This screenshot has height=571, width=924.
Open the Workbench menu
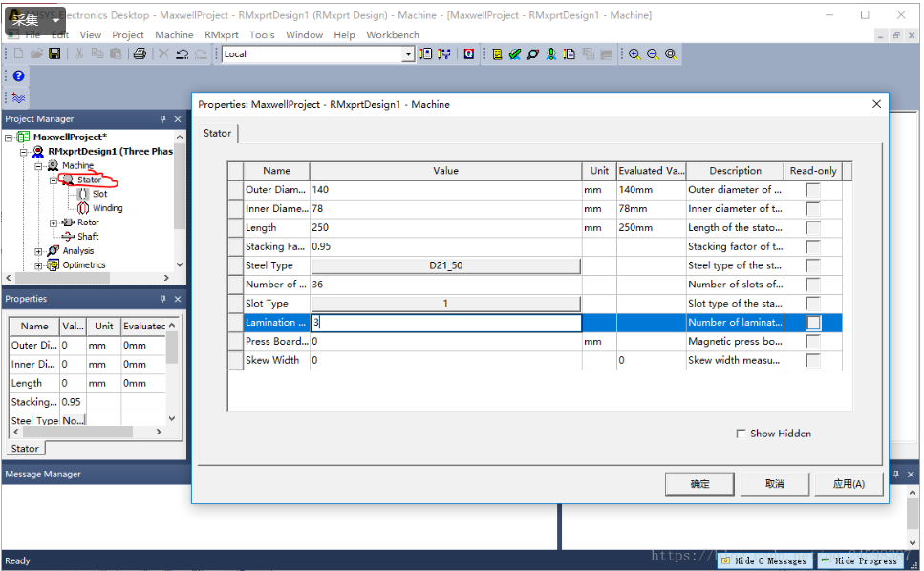(x=393, y=34)
